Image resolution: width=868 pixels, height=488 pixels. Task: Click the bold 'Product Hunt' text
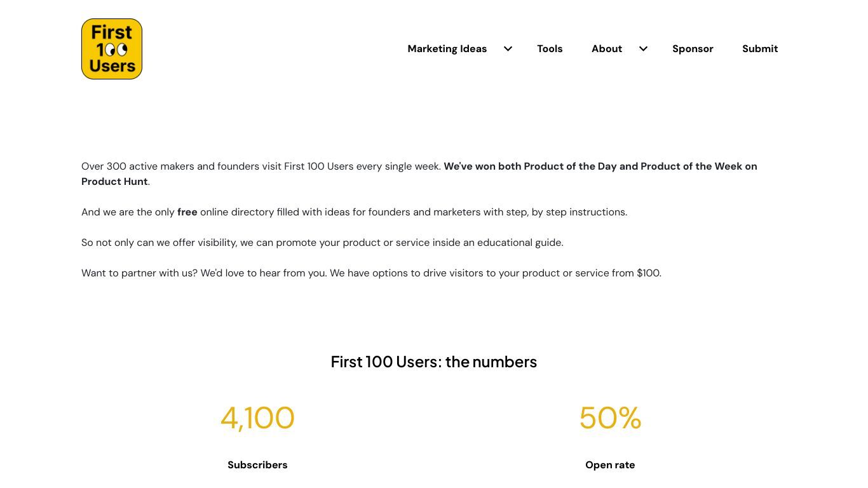click(x=114, y=182)
